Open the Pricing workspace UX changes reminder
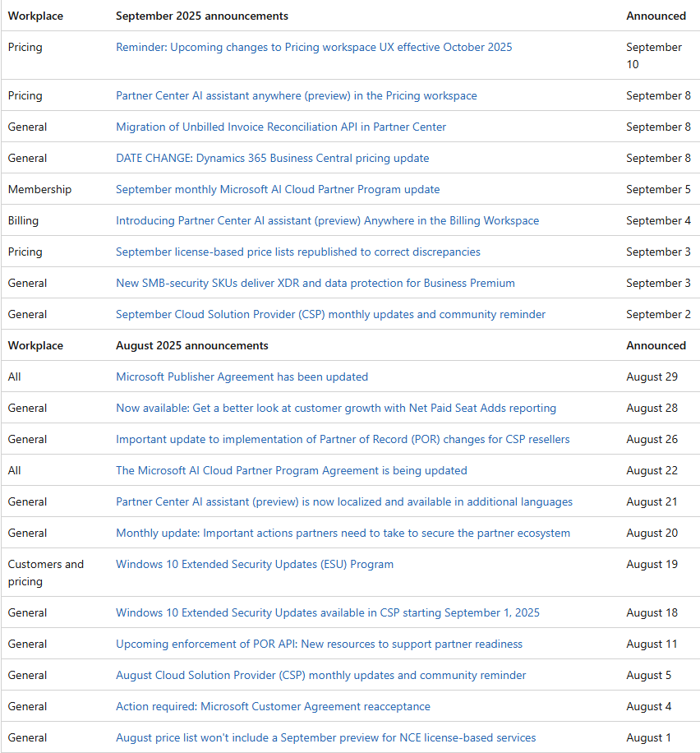Image resolution: width=700 pixels, height=753 pixels. pos(314,48)
